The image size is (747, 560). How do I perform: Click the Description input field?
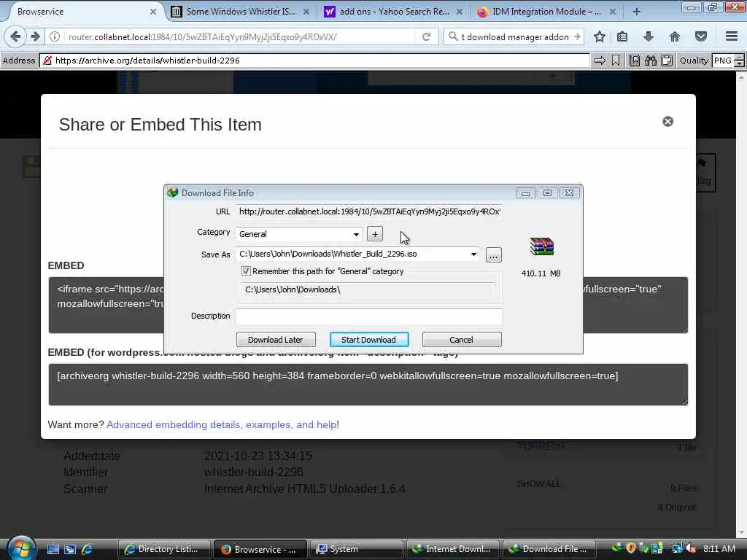click(368, 316)
